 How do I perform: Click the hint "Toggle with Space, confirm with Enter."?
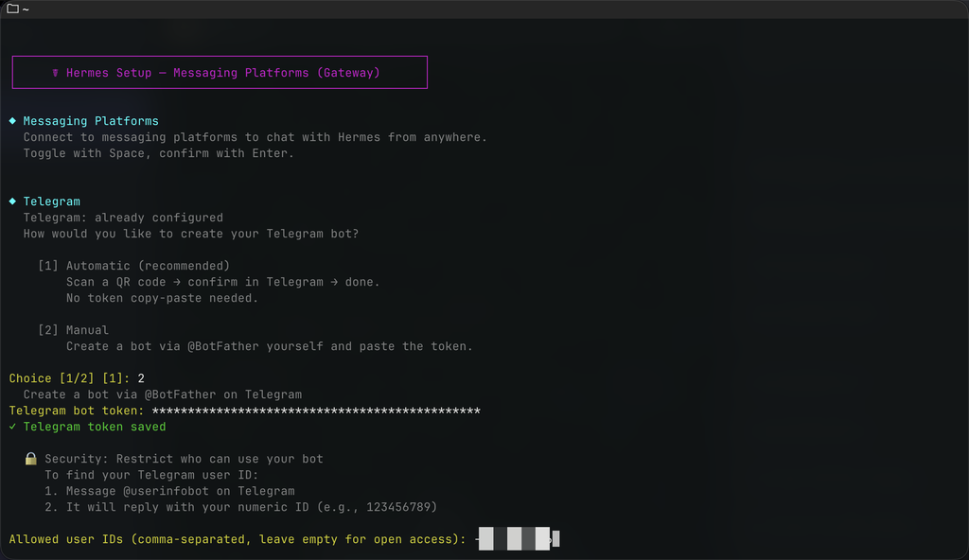coord(159,153)
